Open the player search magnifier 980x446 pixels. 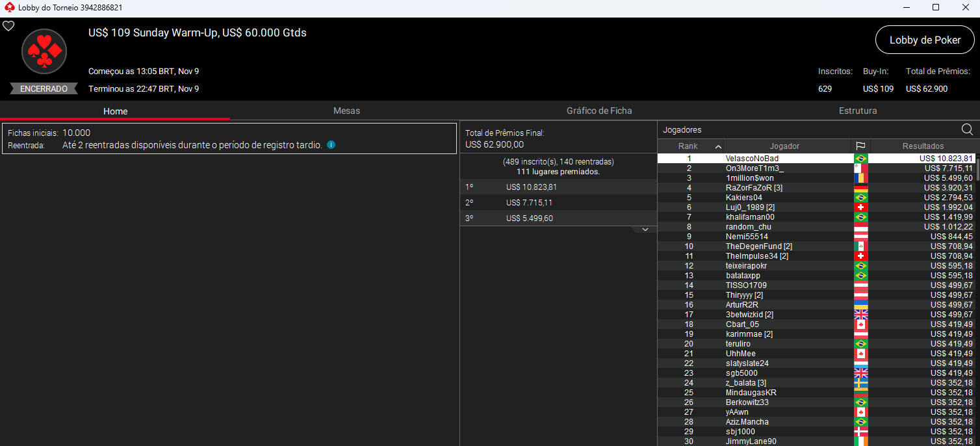968,129
